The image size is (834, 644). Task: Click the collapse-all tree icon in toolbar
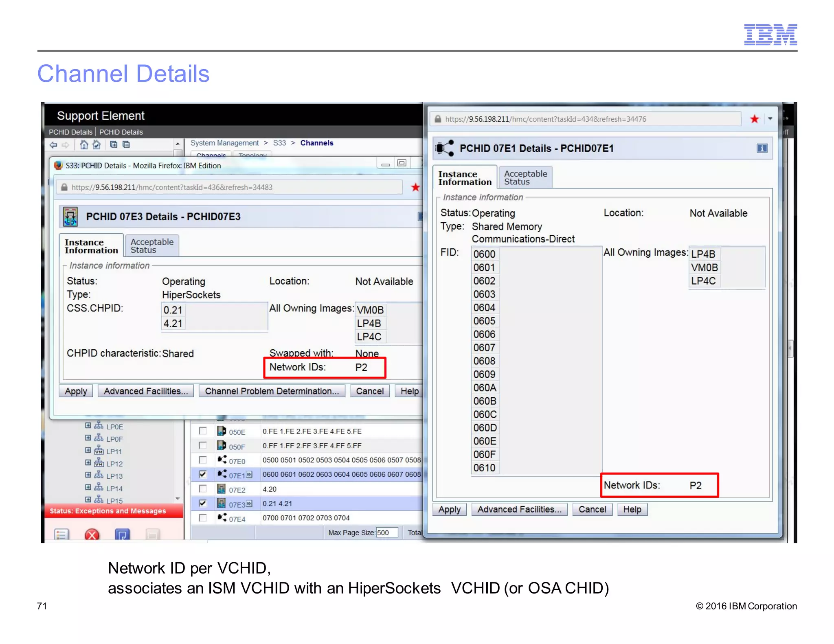pos(126,145)
